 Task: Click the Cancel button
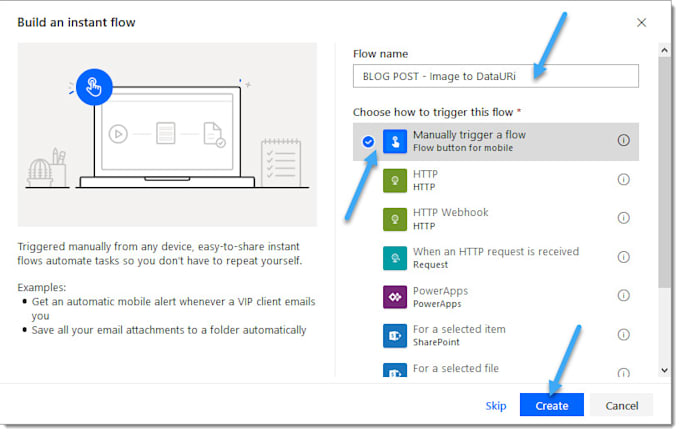[x=621, y=405]
